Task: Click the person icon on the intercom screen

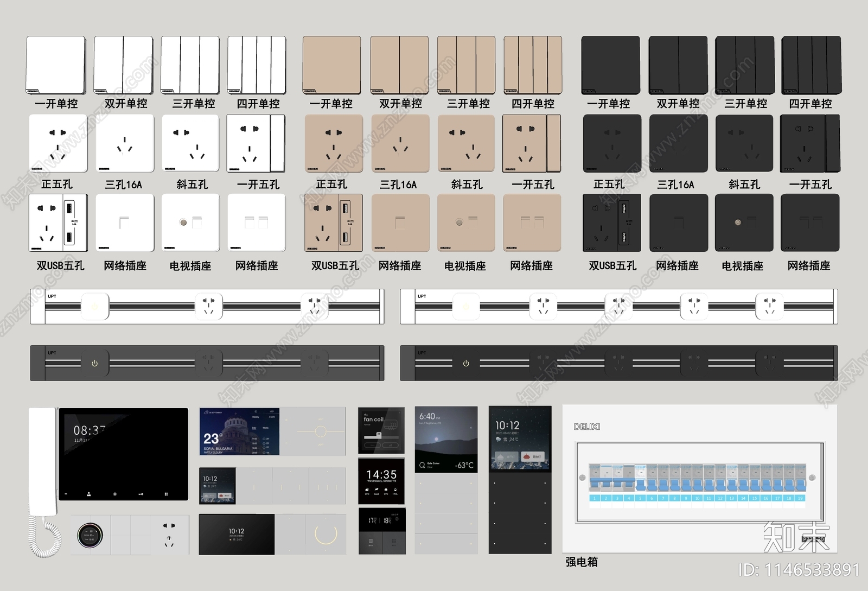Action: point(89,494)
